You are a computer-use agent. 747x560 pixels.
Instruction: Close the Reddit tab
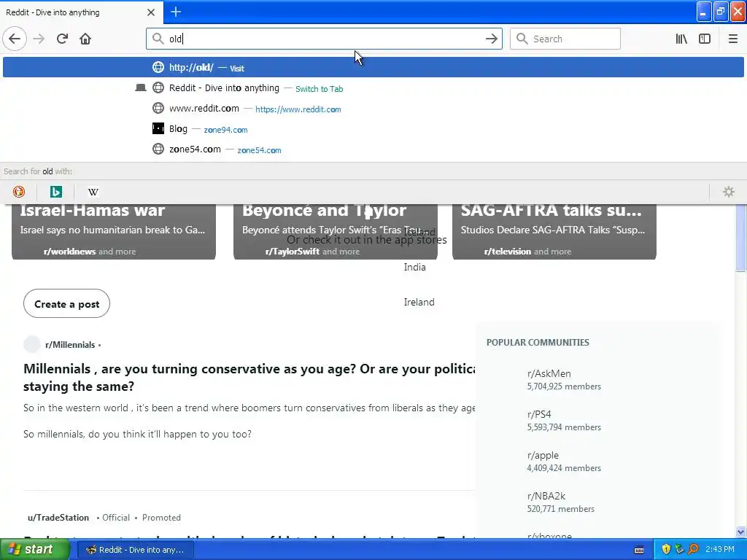(151, 12)
